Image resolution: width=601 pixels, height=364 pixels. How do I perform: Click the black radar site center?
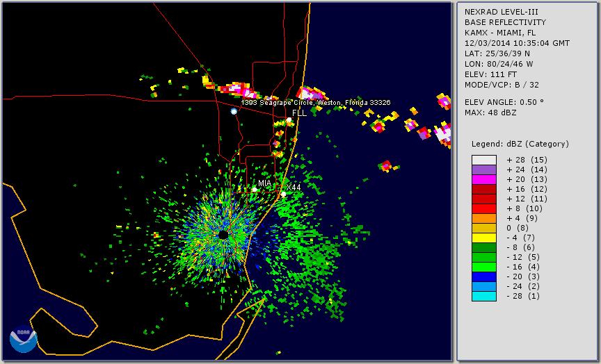click(x=223, y=235)
